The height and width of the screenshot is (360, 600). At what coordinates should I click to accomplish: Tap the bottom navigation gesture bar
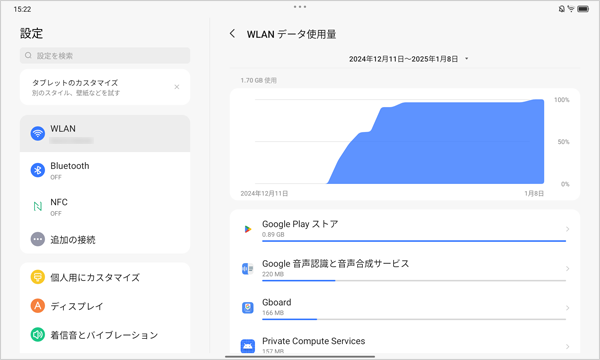[x=300, y=357]
